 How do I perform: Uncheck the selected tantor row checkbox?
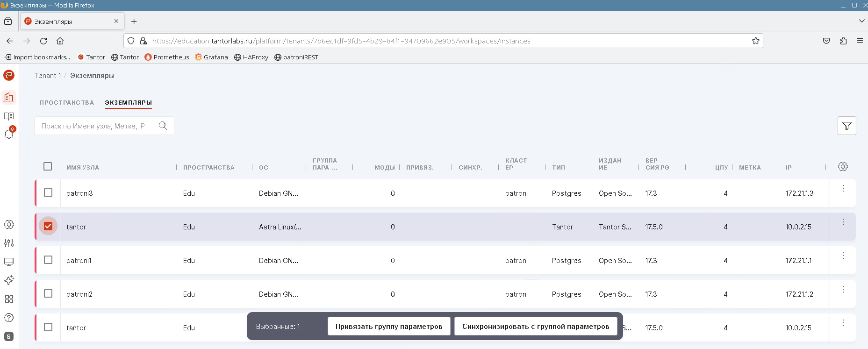pos(48,226)
